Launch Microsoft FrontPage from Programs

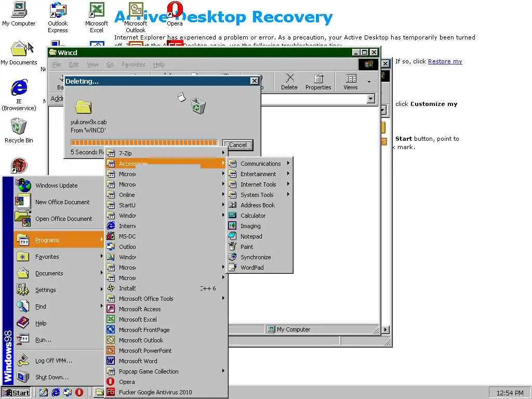[x=166, y=330]
